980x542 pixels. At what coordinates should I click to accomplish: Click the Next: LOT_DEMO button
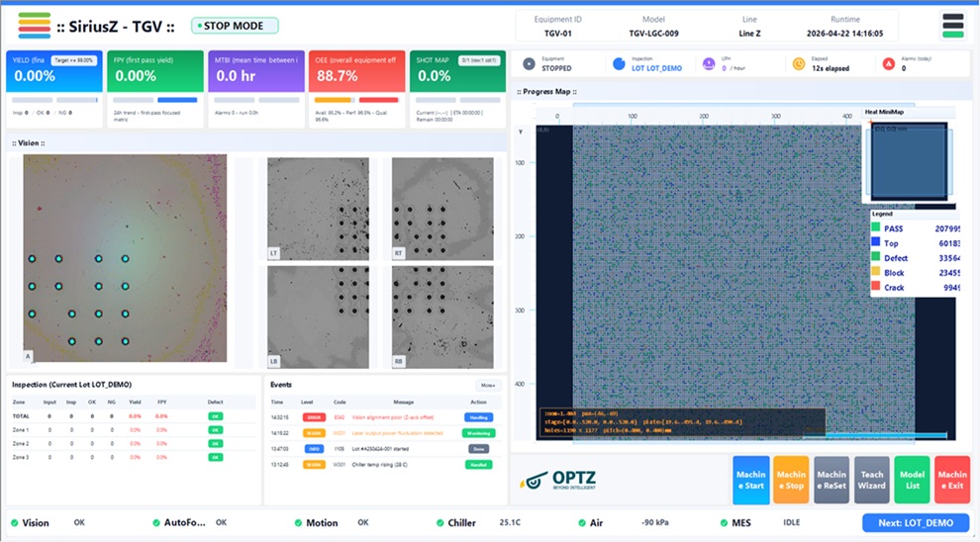916,522
